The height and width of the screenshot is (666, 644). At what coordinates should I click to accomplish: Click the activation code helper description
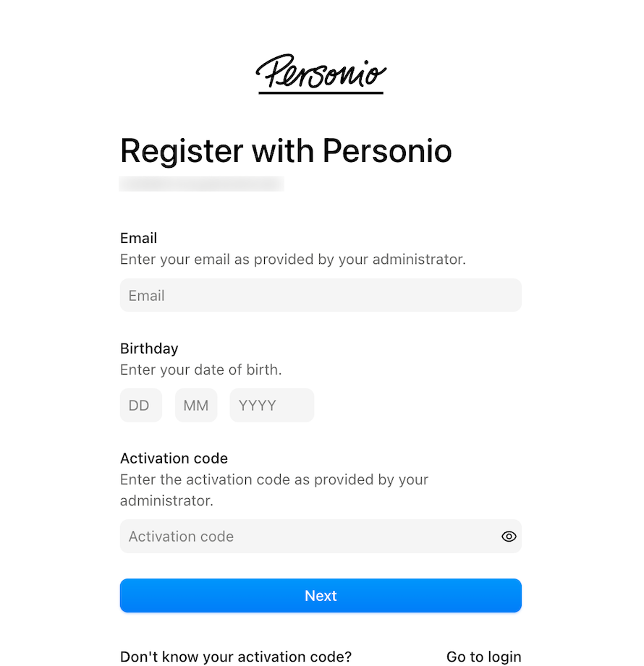(x=274, y=490)
